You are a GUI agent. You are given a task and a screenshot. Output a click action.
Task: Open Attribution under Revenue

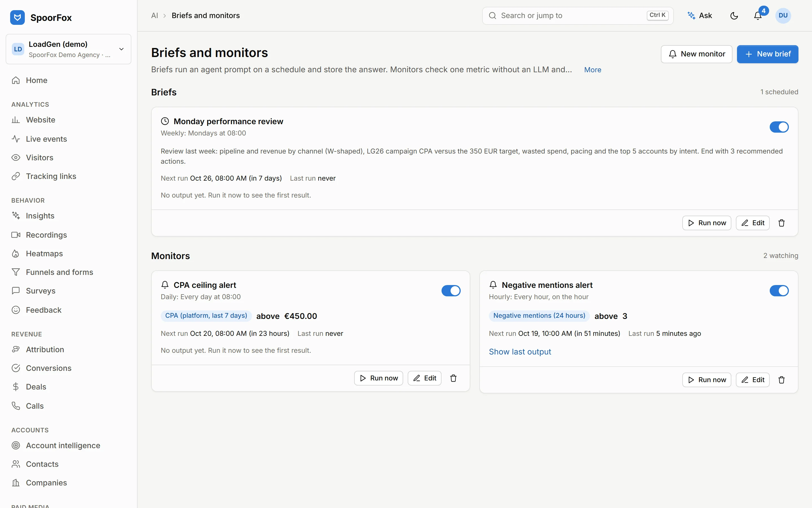coord(69,349)
